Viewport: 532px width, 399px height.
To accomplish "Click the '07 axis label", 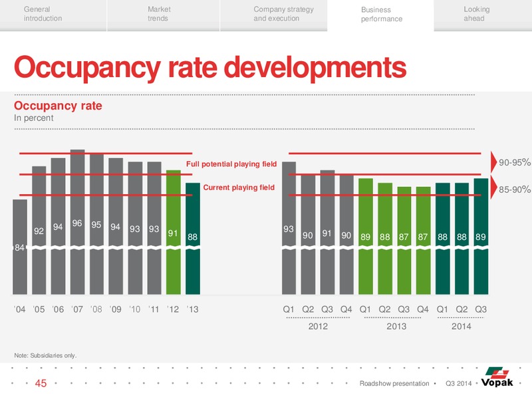I will (x=77, y=309).
